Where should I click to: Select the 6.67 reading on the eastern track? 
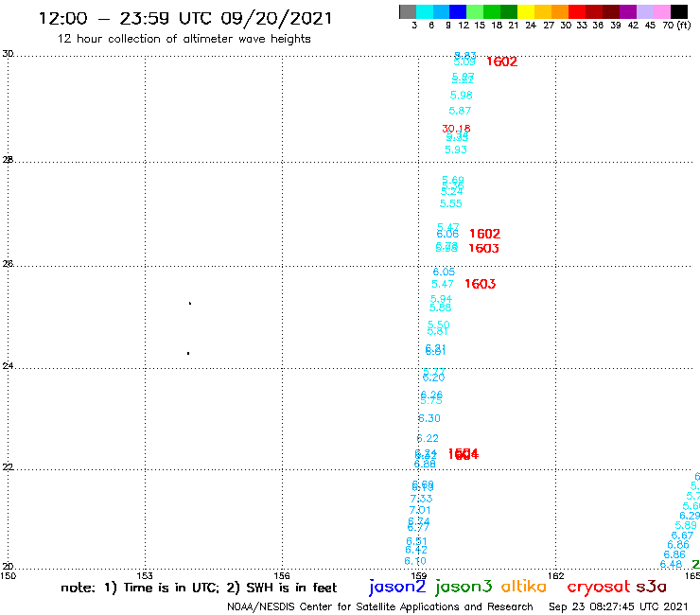point(682,536)
